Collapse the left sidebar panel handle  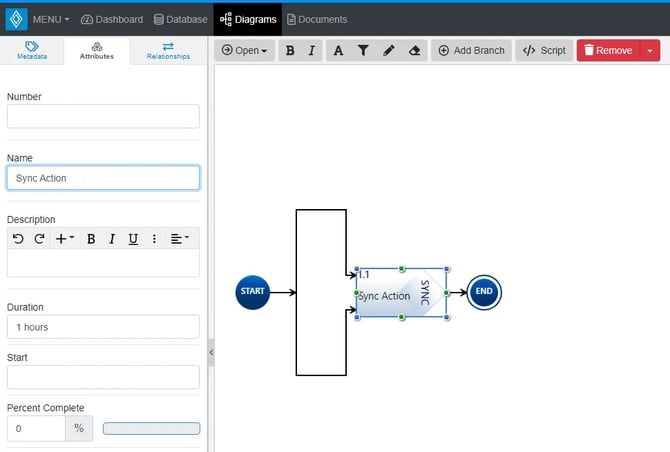pos(211,352)
